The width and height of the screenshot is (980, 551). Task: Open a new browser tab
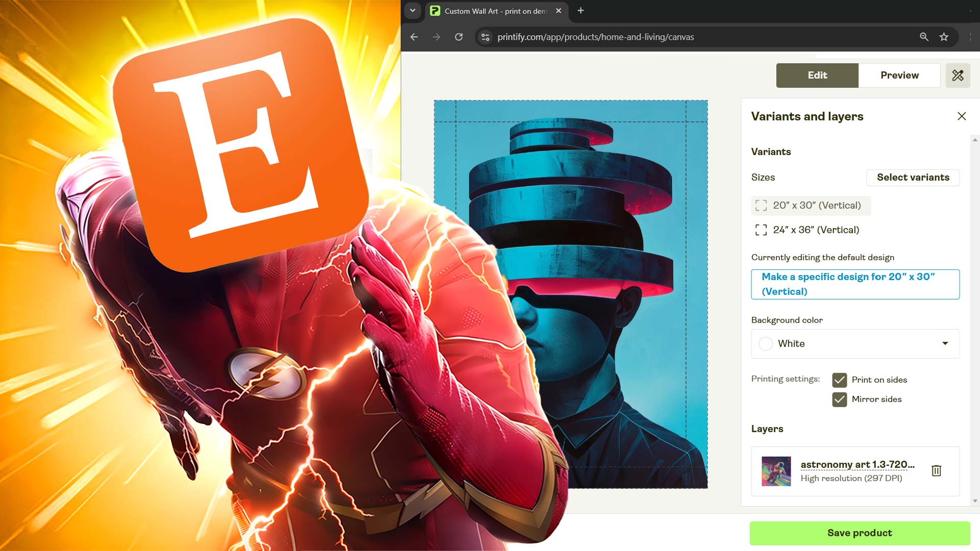580,11
